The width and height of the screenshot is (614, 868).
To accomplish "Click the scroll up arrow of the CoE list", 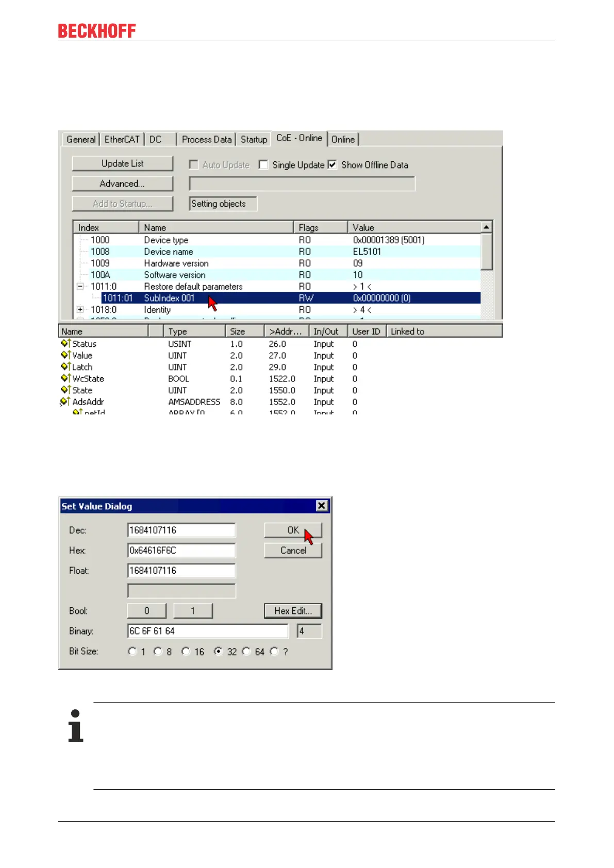I will click(x=487, y=227).
